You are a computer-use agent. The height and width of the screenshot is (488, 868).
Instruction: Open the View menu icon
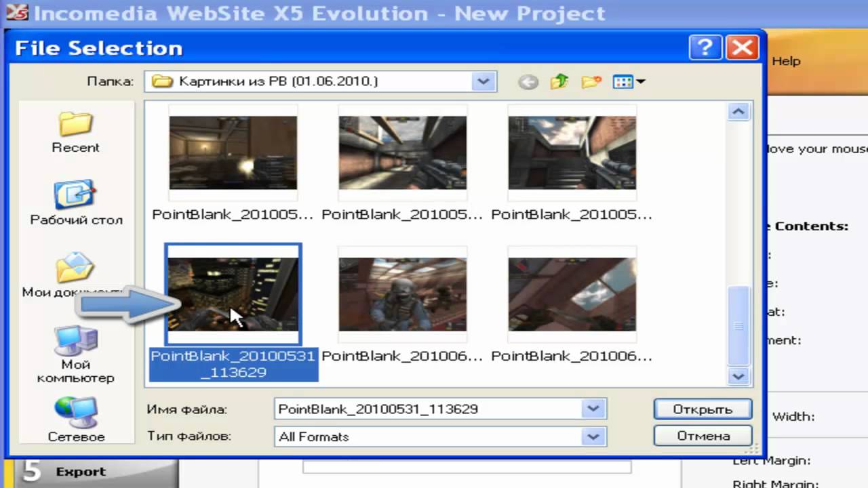pyautogui.click(x=629, y=82)
